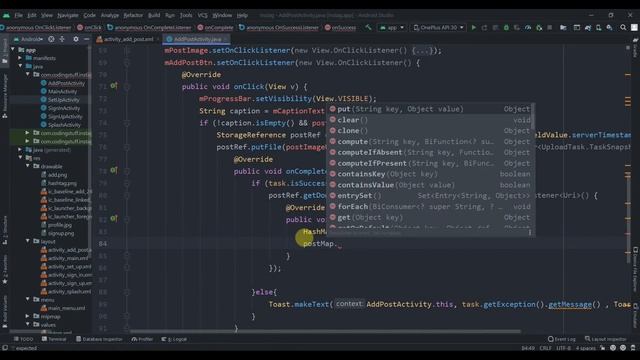Expand the manifests folder
Image resolution: width=640 pixels, height=360 pixels.
[x=20, y=58]
